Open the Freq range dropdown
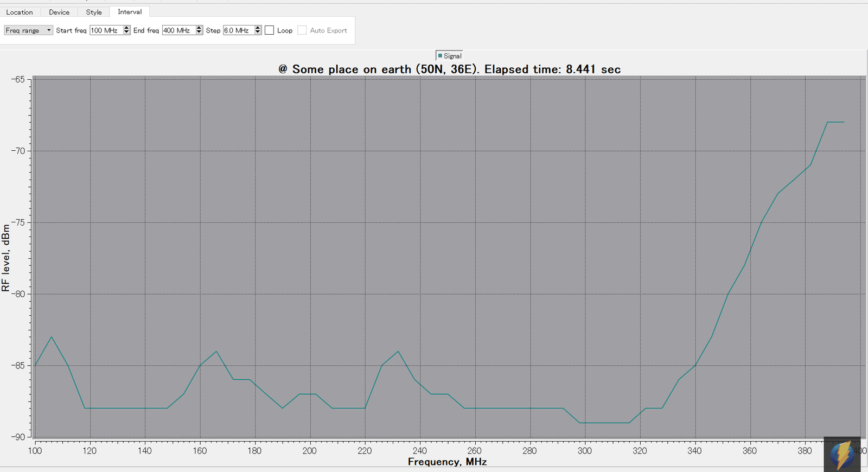The image size is (868, 472). point(28,30)
